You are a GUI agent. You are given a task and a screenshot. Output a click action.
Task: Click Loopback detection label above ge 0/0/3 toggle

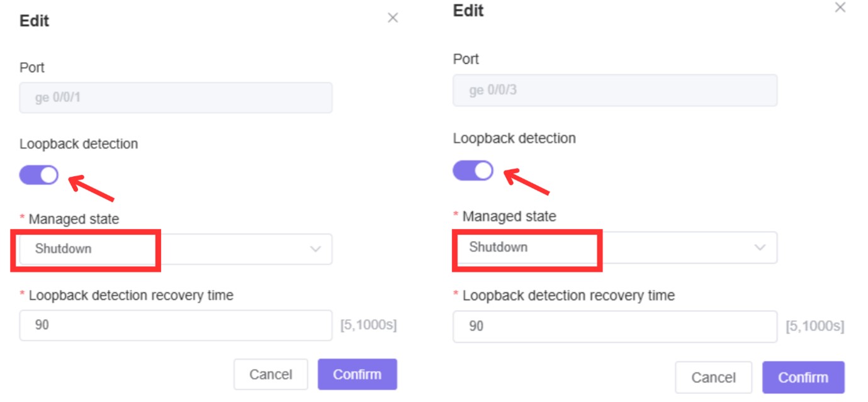[514, 138]
